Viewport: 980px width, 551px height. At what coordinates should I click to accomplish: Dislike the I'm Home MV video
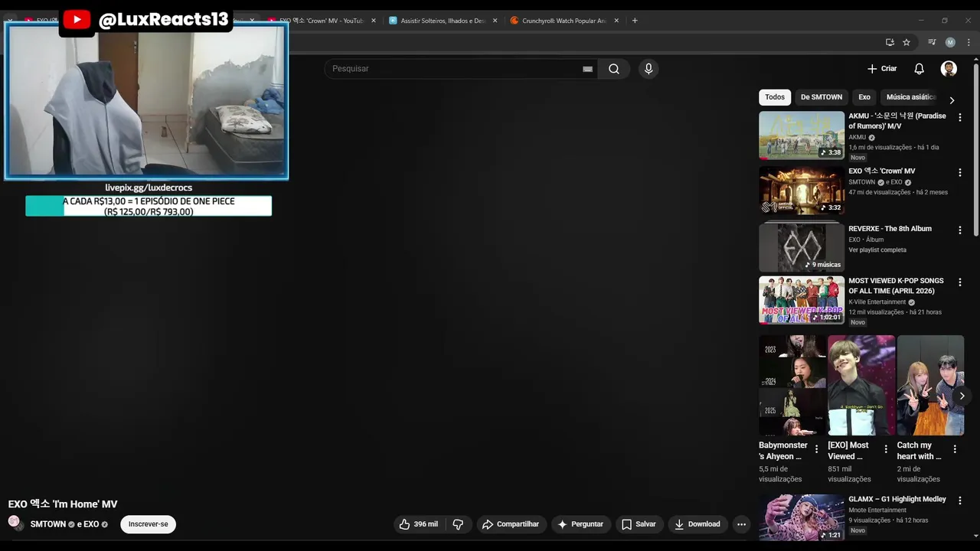(458, 524)
